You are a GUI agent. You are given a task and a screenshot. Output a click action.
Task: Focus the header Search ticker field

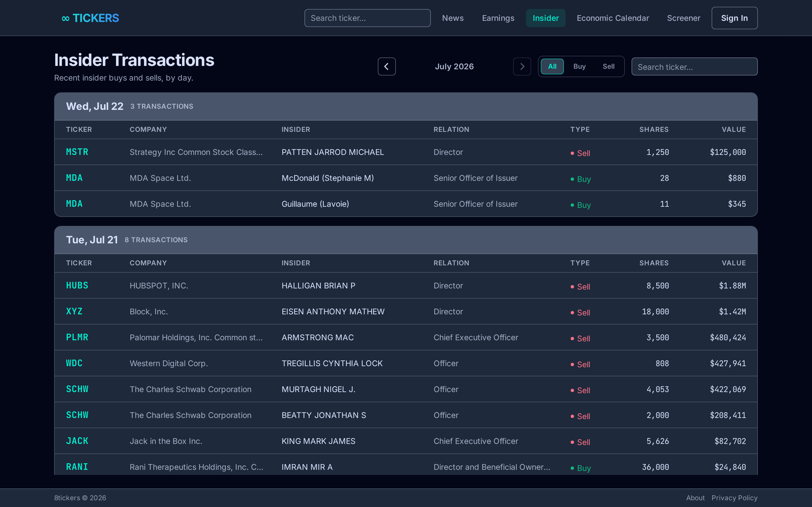(x=367, y=18)
